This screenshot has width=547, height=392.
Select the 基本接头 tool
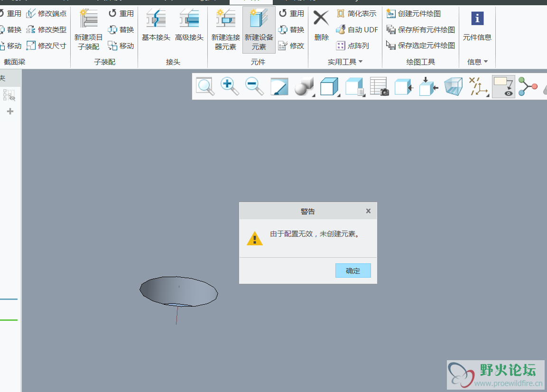[156, 25]
